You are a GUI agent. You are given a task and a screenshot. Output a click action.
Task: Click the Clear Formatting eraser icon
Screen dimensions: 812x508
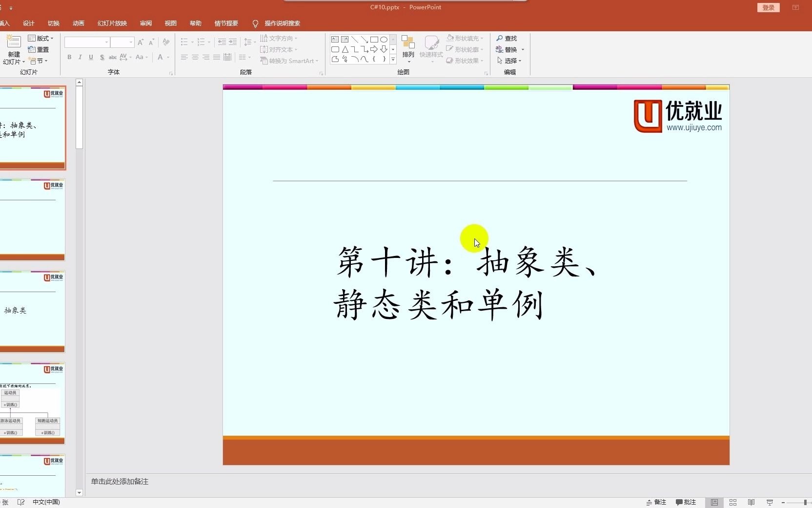pos(166,42)
